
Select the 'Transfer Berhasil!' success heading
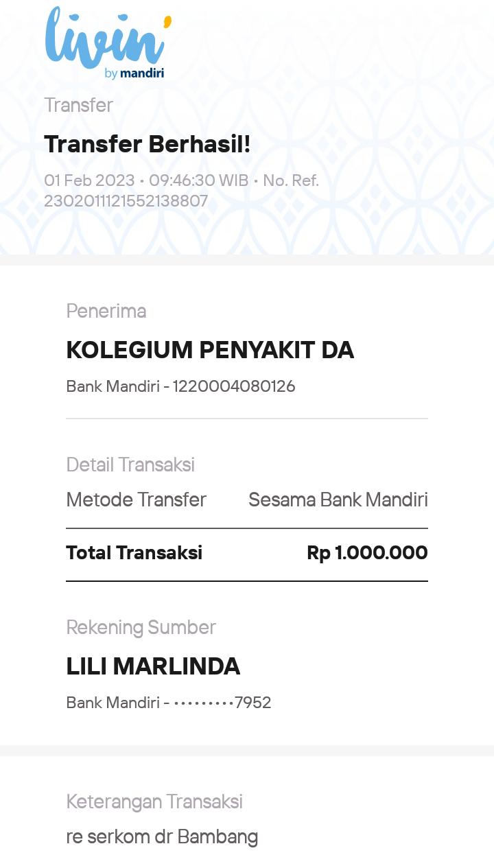click(148, 144)
